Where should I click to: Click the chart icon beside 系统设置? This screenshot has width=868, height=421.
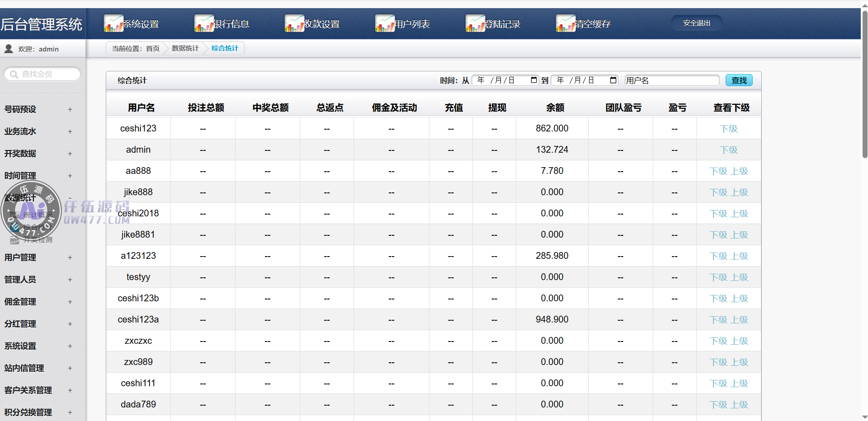tap(113, 23)
